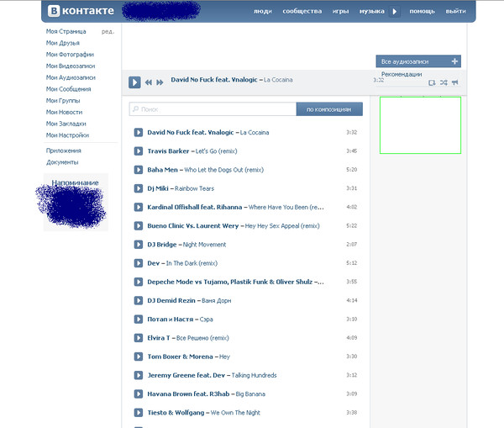Click Travis Barker artist name
Screen dimensions: 504x428
tap(168, 151)
